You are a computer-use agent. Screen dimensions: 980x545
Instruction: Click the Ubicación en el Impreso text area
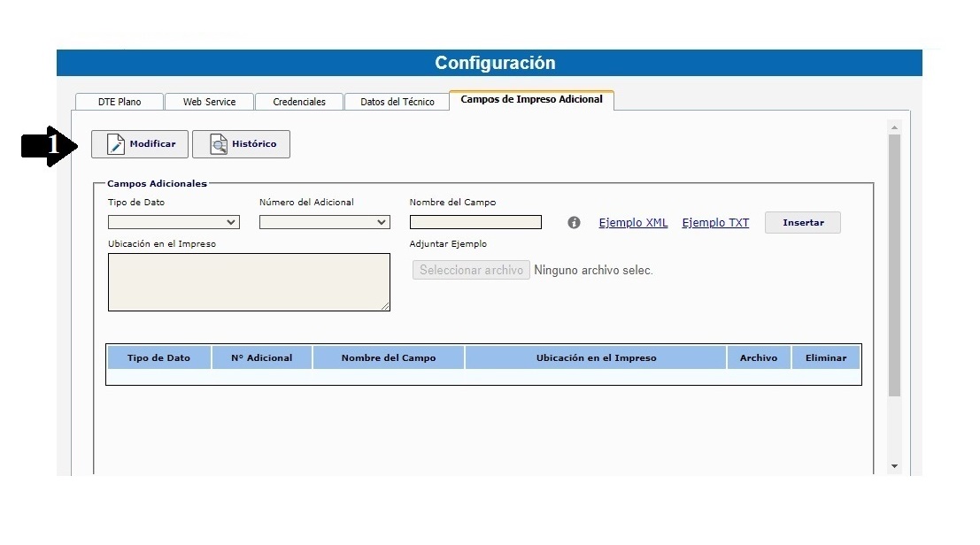[249, 281]
